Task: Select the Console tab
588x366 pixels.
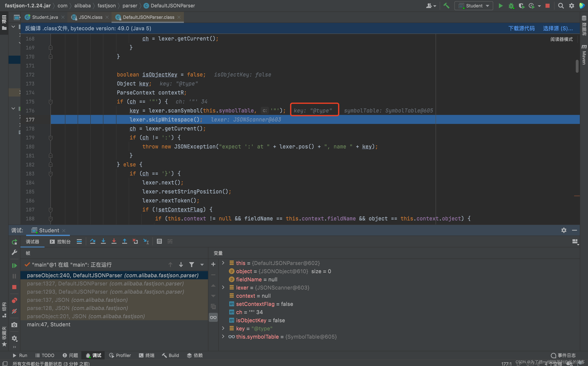Action: (60, 241)
